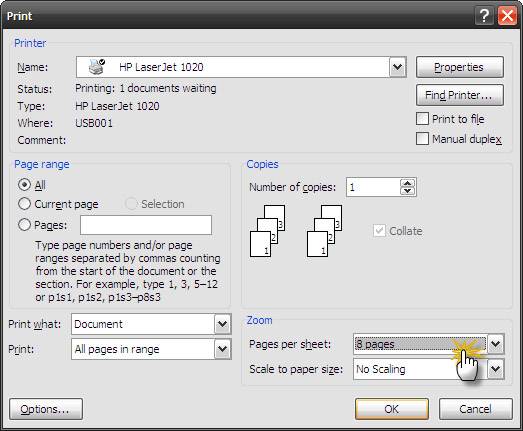Click the HP LaserJet printer icon
The height and width of the screenshot is (431, 523).
point(96,67)
